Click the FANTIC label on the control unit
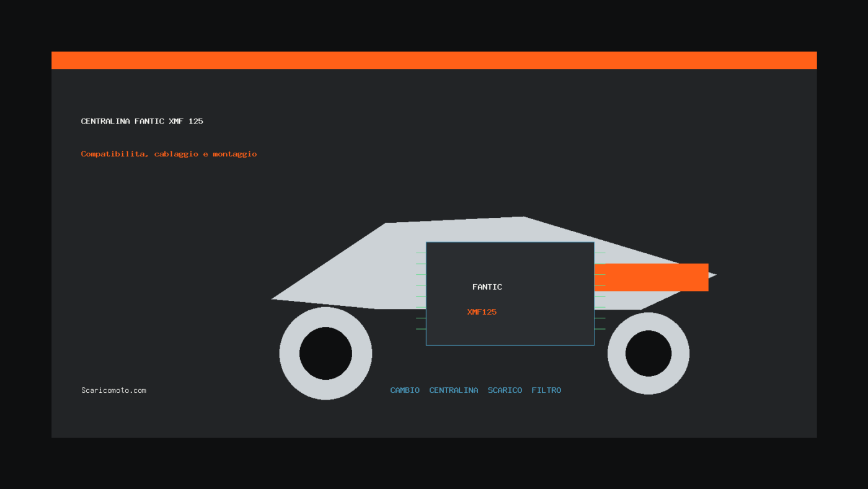868x489 pixels. point(487,287)
